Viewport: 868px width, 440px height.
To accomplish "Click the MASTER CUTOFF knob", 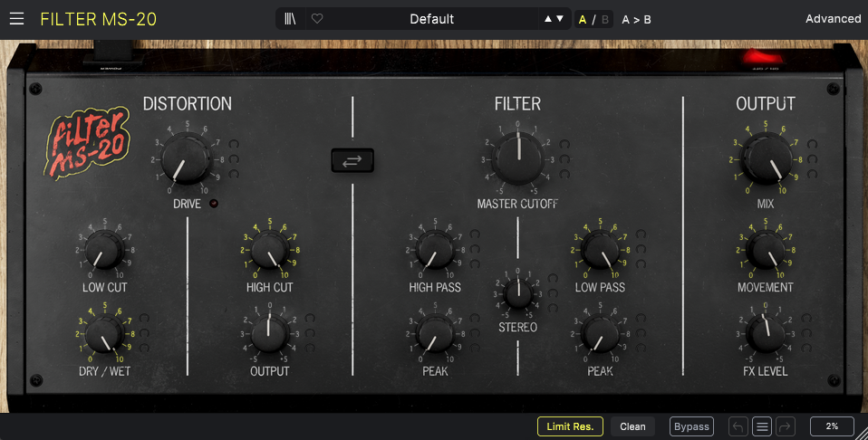I will pyautogui.click(x=517, y=158).
